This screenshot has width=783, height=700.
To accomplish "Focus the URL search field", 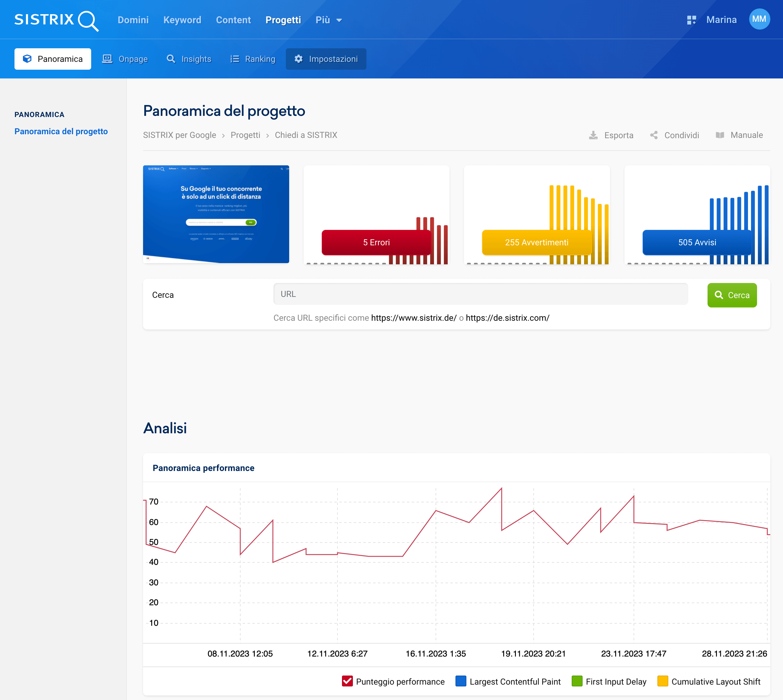I will coord(481,294).
